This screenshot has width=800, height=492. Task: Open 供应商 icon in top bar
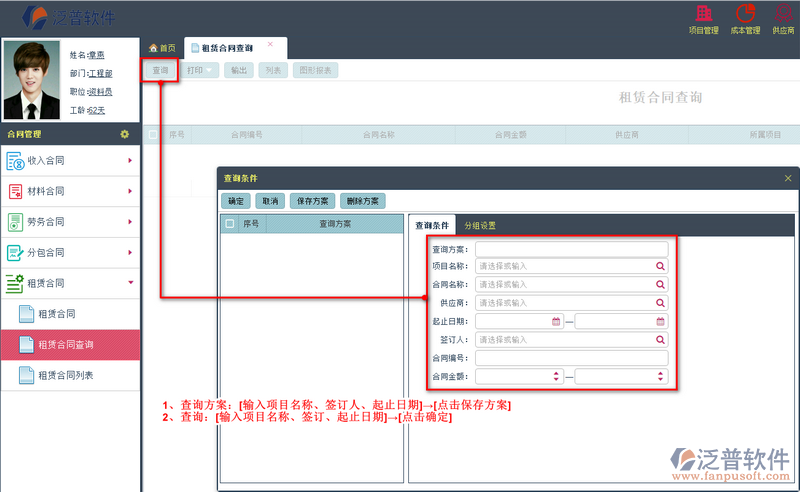tap(783, 13)
